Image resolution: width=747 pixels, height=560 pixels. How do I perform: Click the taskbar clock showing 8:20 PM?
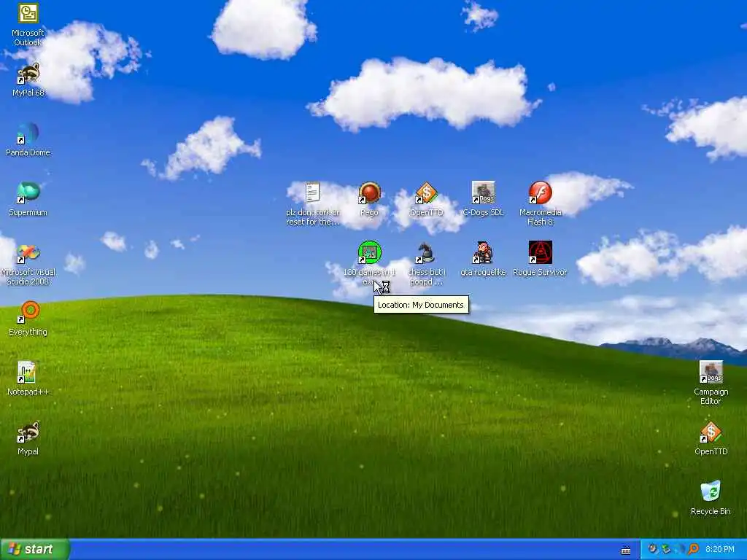tap(720, 550)
